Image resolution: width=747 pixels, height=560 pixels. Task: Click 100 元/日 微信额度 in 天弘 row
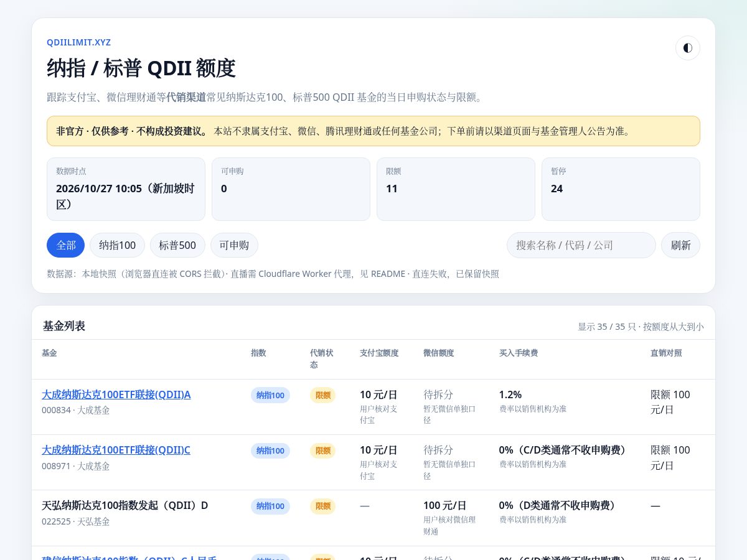444,505
